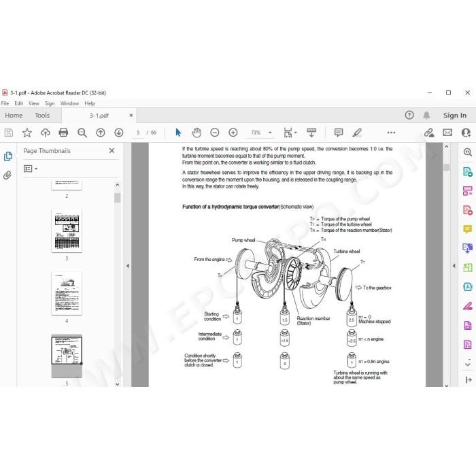Open the Edit menu
The height and width of the screenshot is (476, 476).
tap(18, 103)
